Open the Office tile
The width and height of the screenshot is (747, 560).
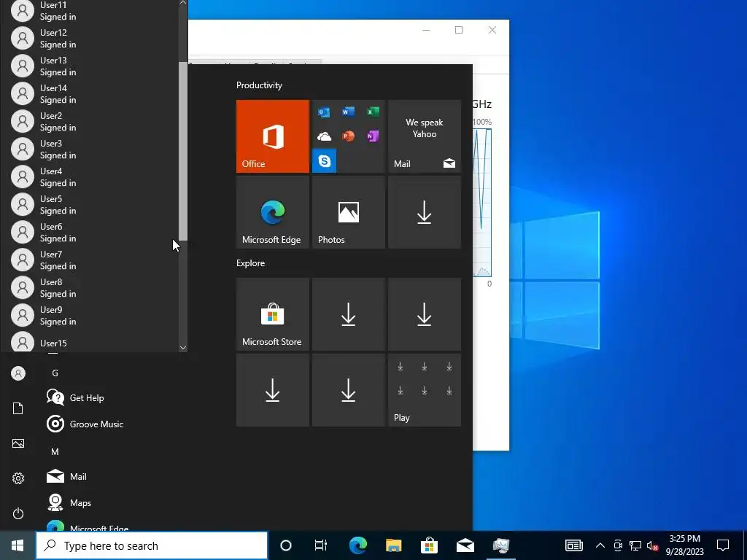click(273, 136)
